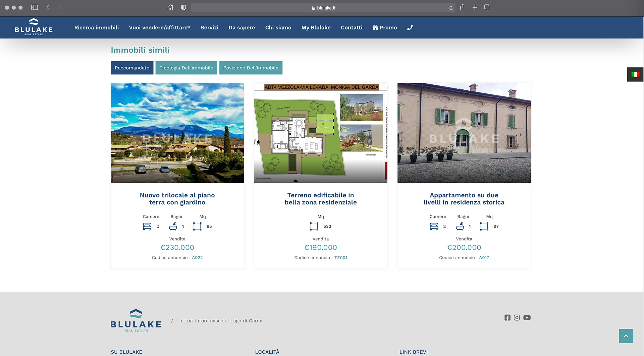Screen dimensions: 644x356
Task: Reload the page with the refresh icon
Action: (x=451, y=8)
